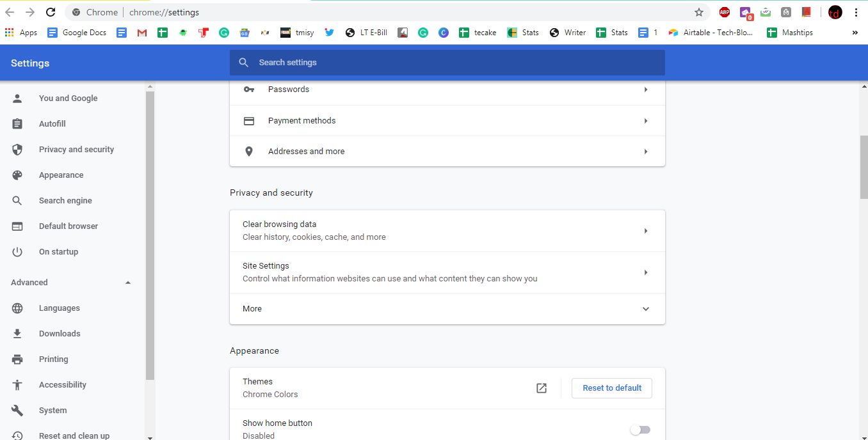Click the Appearance palette icon

17,175
